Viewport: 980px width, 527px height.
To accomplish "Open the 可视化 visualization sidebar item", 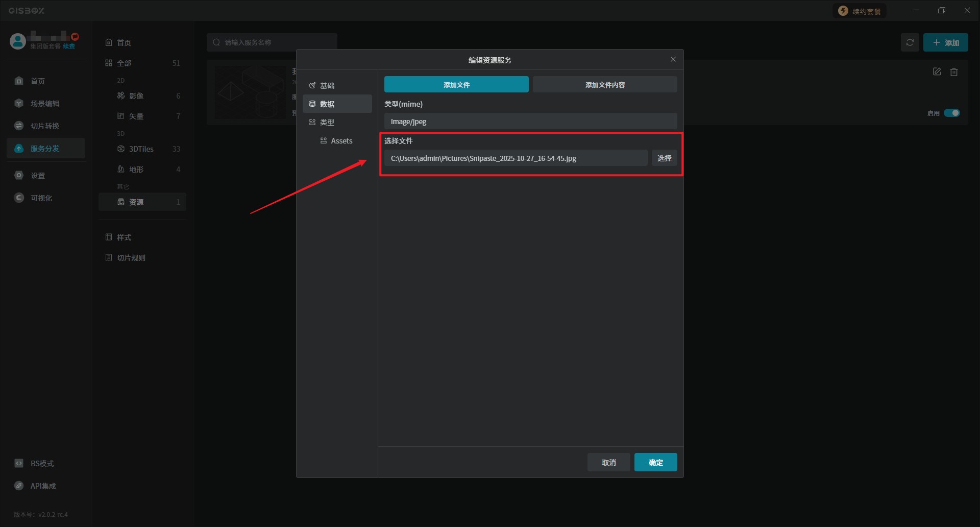I will 41,198.
